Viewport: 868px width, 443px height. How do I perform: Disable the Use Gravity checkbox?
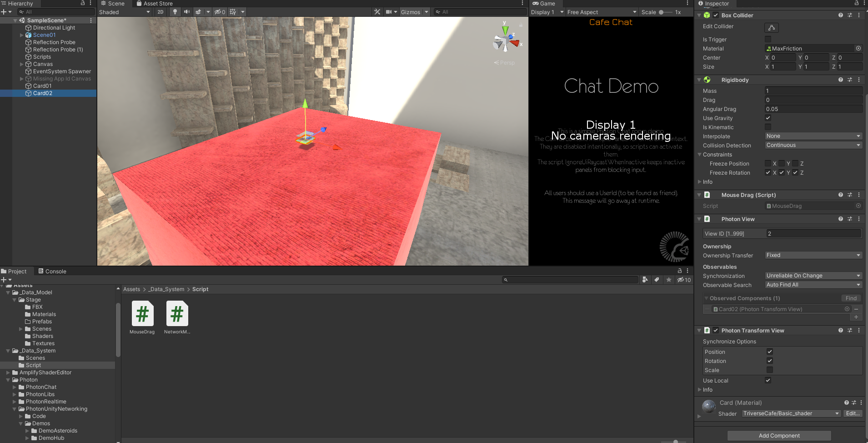point(768,118)
